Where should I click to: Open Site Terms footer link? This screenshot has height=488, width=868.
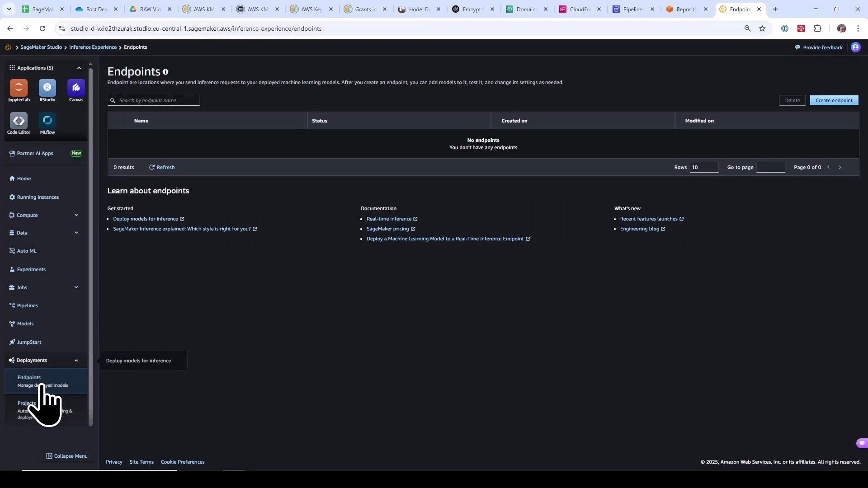142,462
